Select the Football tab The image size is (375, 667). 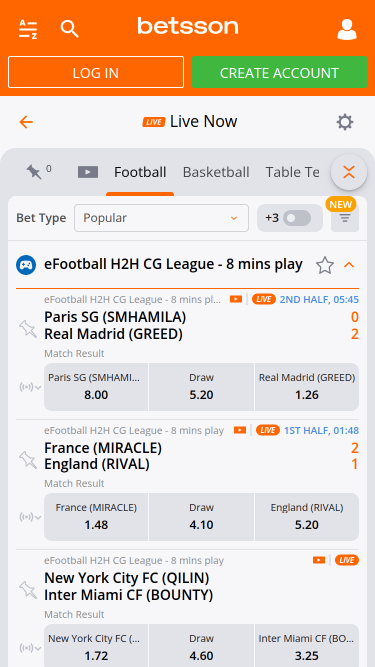click(x=140, y=172)
